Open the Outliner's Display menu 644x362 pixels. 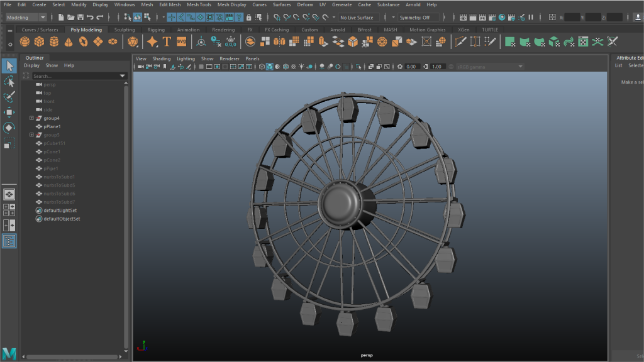[31, 65]
